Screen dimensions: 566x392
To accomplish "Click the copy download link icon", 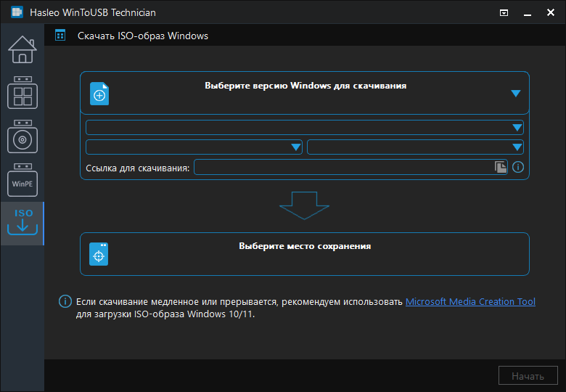I will tap(500, 167).
